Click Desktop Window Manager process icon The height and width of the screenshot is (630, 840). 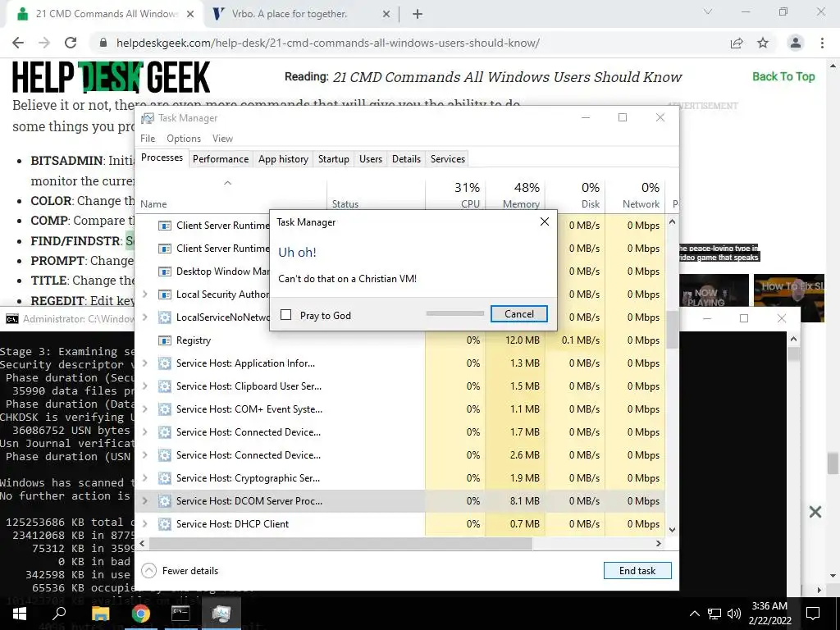164,272
